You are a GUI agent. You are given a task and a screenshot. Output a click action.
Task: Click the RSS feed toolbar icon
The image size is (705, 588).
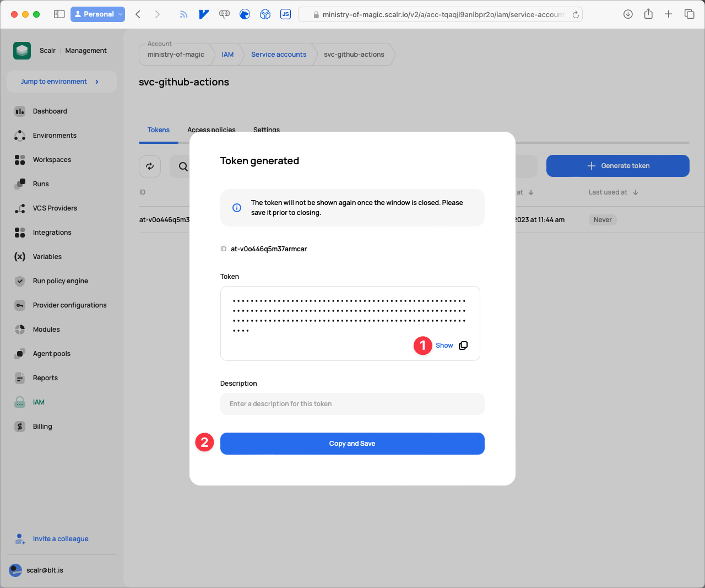[183, 14]
